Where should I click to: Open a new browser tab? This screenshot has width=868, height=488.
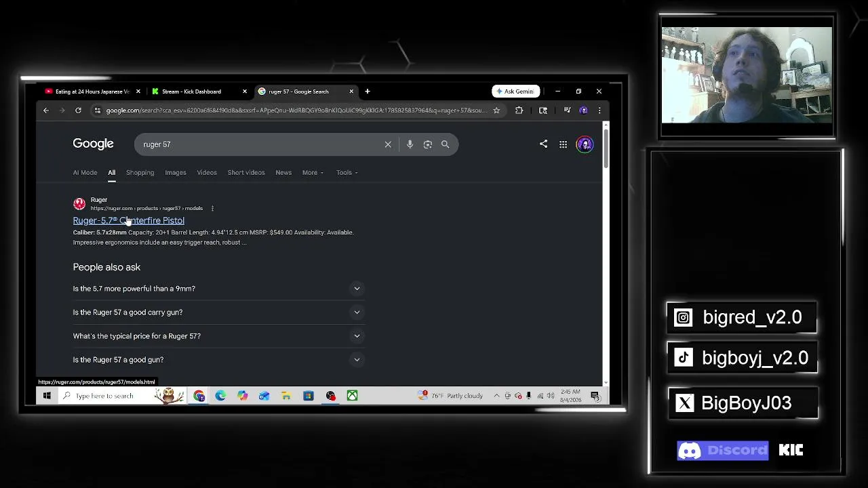tap(368, 91)
